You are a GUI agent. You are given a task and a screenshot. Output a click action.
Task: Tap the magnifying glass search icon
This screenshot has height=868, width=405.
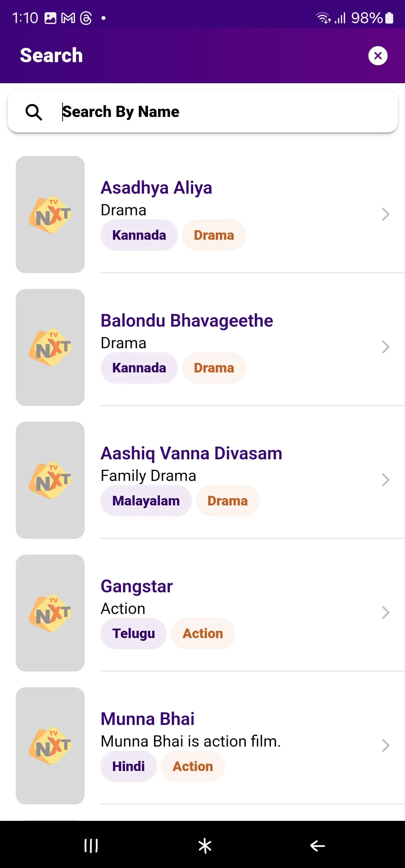point(34,112)
